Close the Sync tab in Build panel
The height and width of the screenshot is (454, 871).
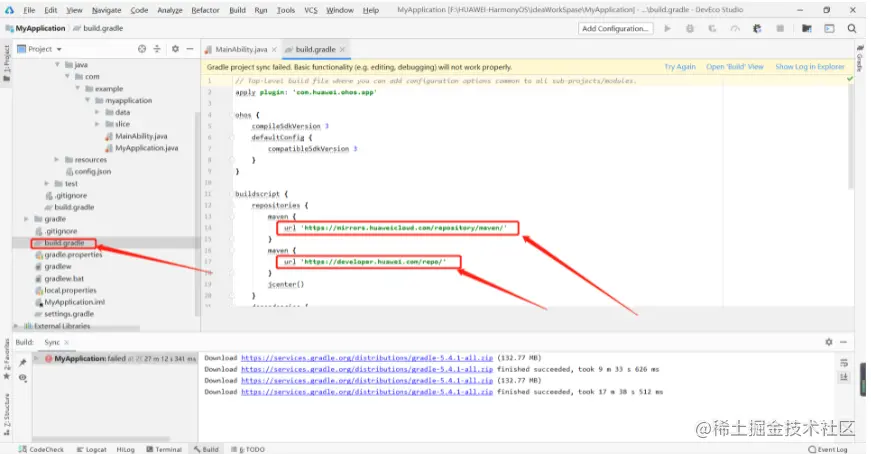pos(67,342)
